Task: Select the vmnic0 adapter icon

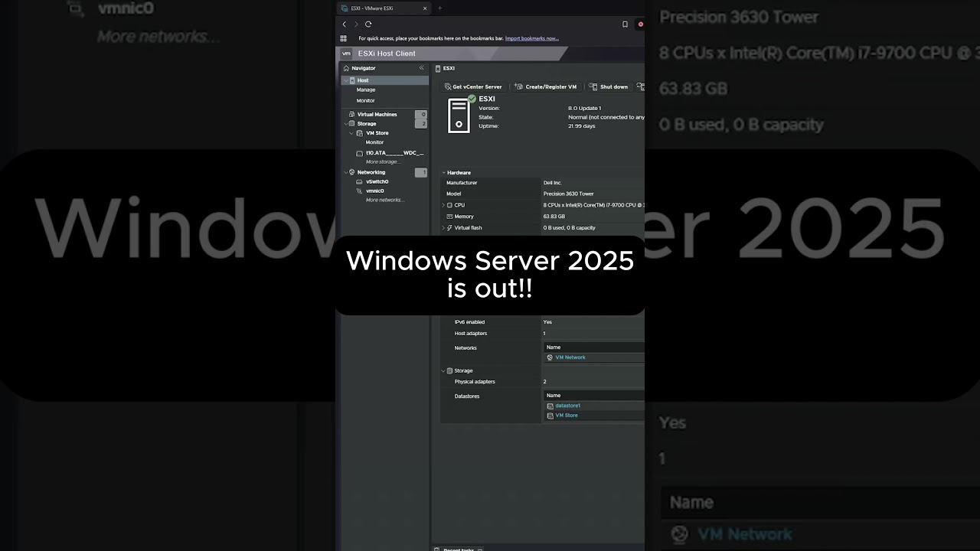Action: [360, 191]
